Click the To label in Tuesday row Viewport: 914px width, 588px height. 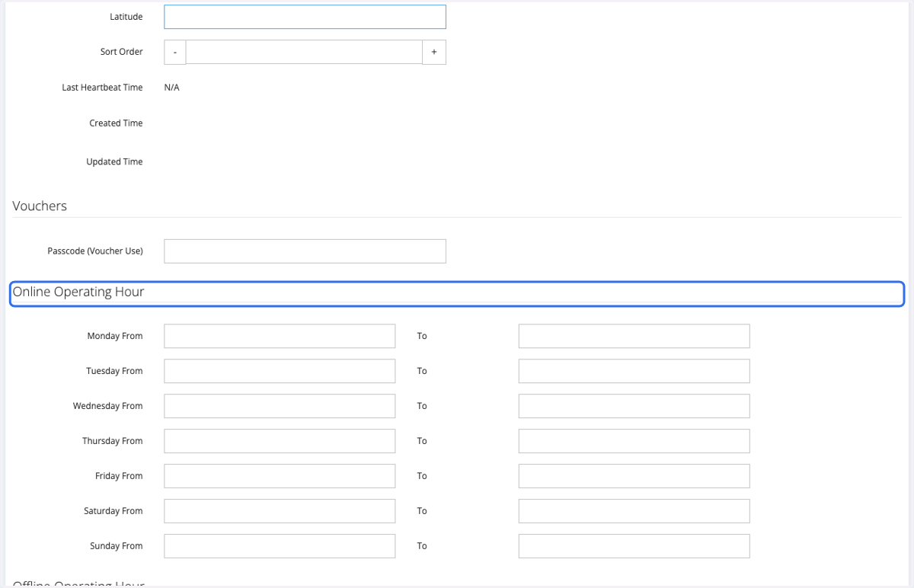(x=422, y=371)
